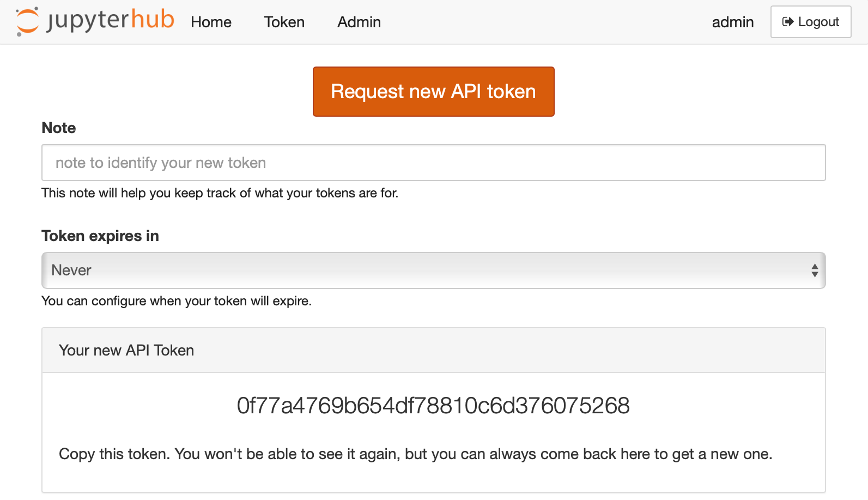Open the Admin page from the navbar
This screenshot has height=500, width=868.
tap(359, 22)
